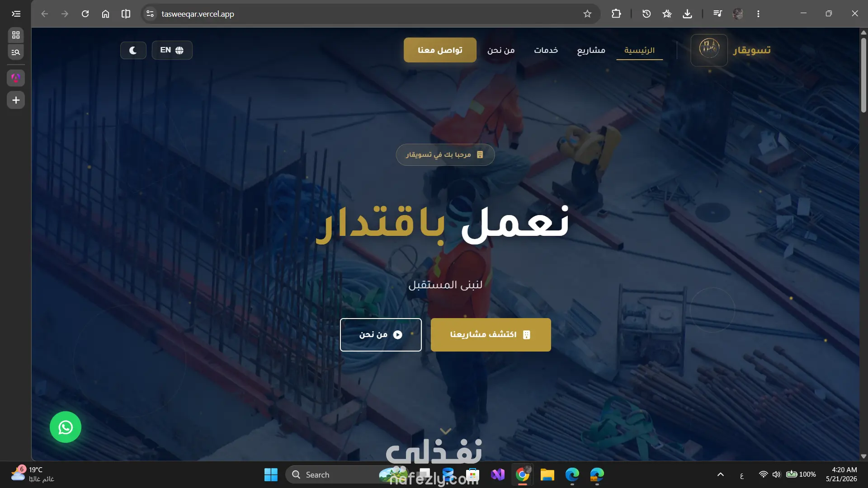Viewport: 868px width, 488px height.
Task: View site information for tasweeqar.vercel.app
Action: pyautogui.click(x=150, y=14)
